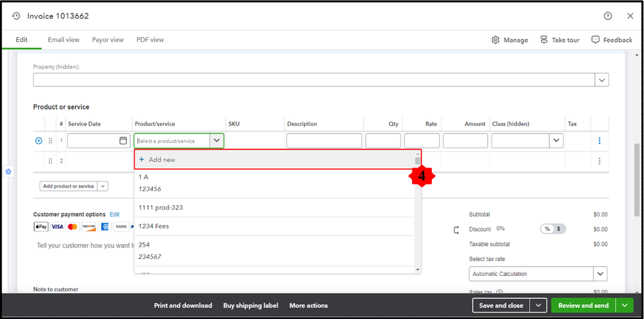Image resolution: width=644 pixels, height=319 pixels.
Task: Choose 1111 prod-323 from list
Action: (275, 208)
